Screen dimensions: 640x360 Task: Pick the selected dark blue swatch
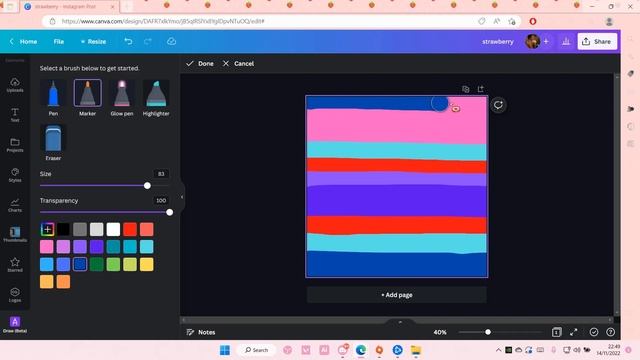click(80, 264)
